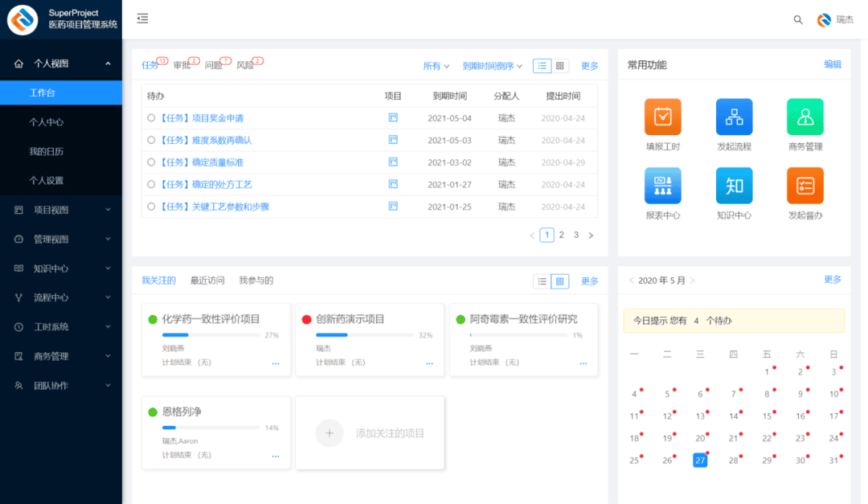Click 更多 in the followed projects panel
868x504 pixels.
pyautogui.click(x=590, y=281)
